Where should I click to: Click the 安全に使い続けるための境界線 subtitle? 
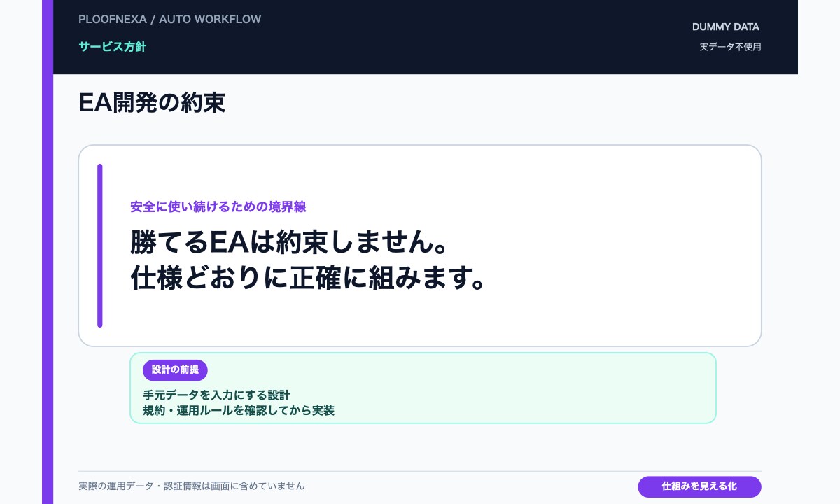(218, 206)
